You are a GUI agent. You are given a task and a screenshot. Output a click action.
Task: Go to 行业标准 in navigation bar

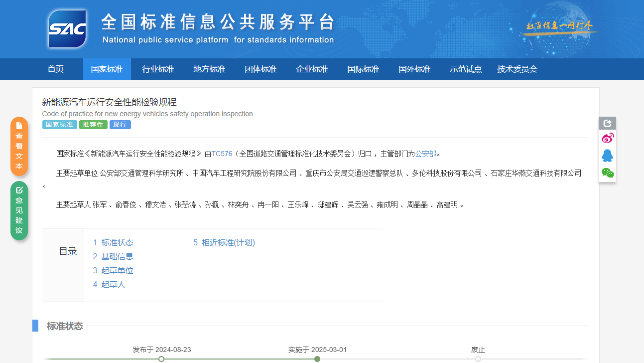(x=158, y=69)
